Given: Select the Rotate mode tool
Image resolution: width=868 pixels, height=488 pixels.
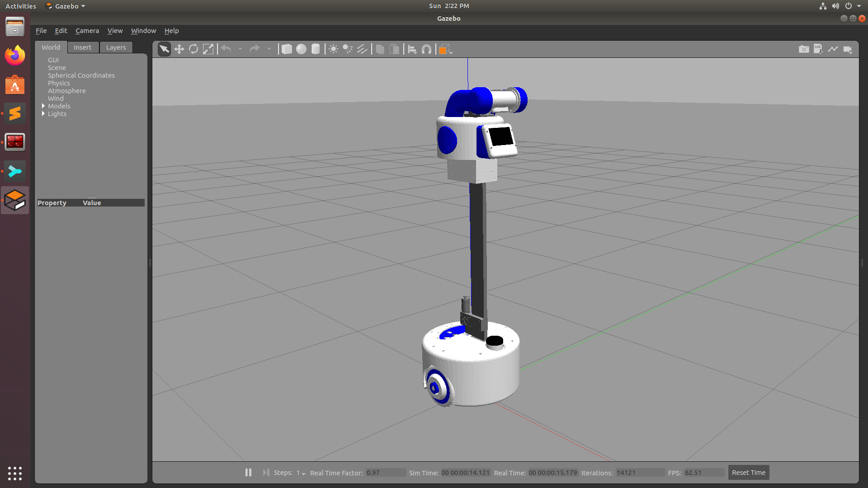Looking at the screenshot, I should (x=193, y=49).
